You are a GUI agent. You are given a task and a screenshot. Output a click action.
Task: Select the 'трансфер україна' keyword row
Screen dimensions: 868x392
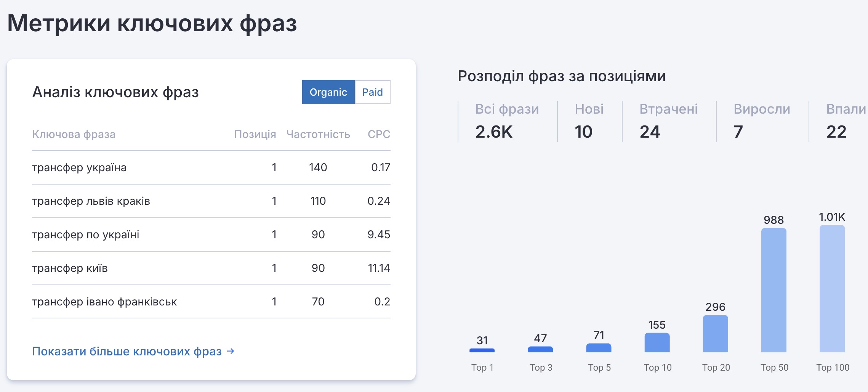pyautogui.click(x=79, y=167)
